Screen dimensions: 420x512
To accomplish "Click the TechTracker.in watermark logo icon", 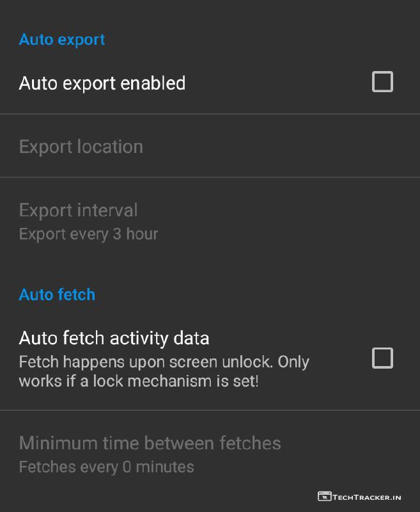I will [x=324, y=496].
